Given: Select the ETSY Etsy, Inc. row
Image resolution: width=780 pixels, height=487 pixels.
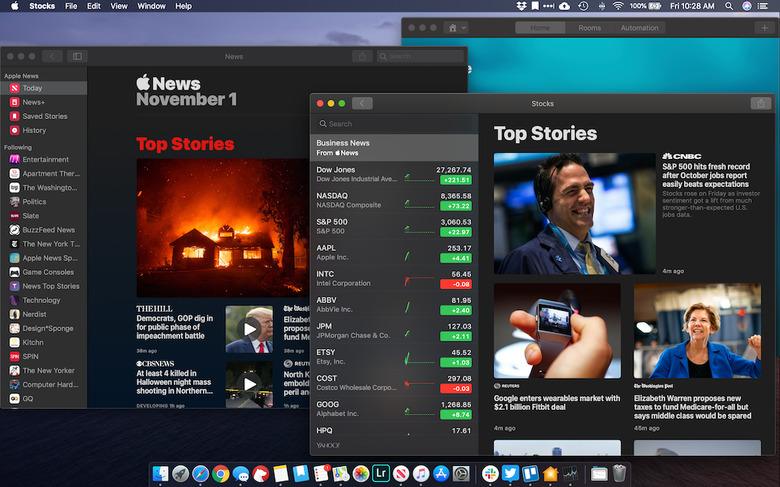Looking at the screenshot, I should tap(394, 357).
